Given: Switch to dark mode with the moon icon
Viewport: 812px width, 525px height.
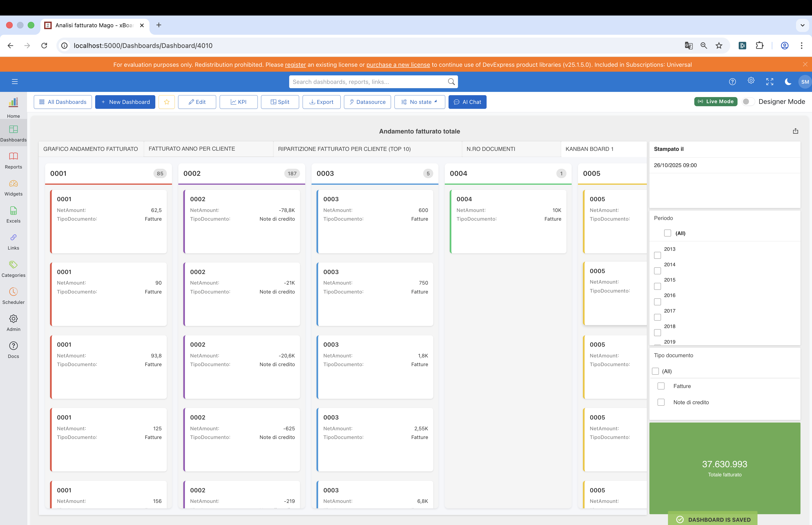Looking at the screenshot, I should point(788,82).
